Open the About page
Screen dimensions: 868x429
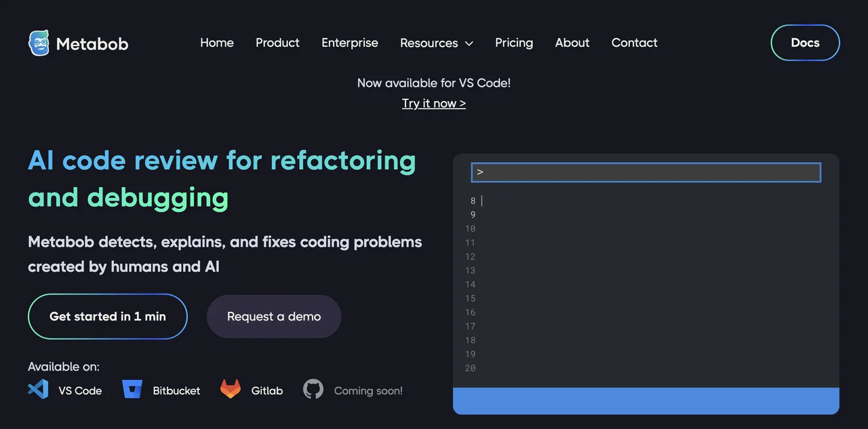572,43
